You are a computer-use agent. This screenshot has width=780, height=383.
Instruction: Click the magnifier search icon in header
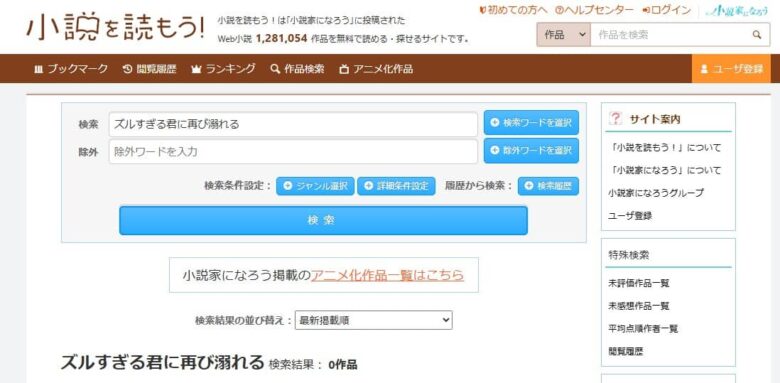(757, 35)
